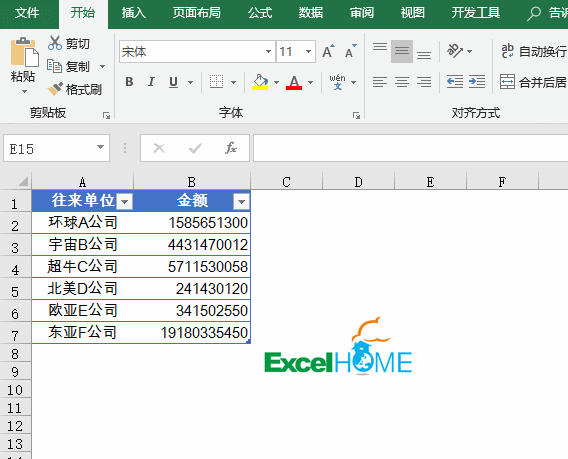Click the Tell Me search icon

[x=534, y=14]
